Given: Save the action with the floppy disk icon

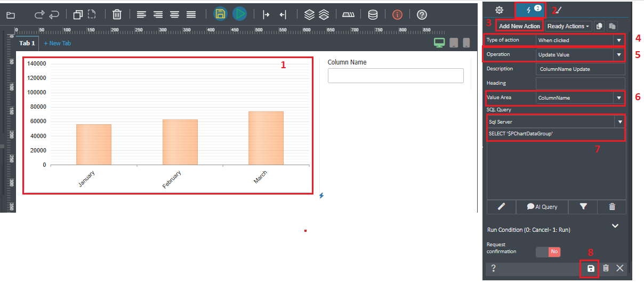Looking at the screenshot, I should click(591, 268).
